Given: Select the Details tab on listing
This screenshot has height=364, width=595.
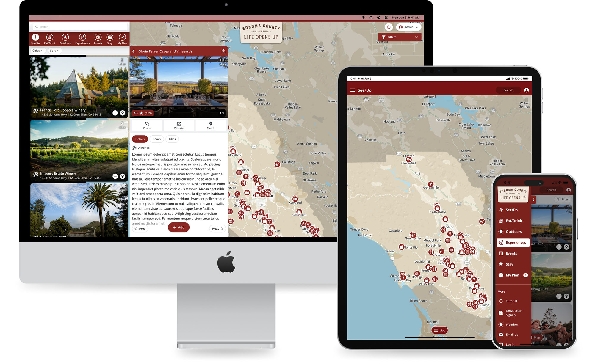Looking at the screenshot, I should coord(140,139).
